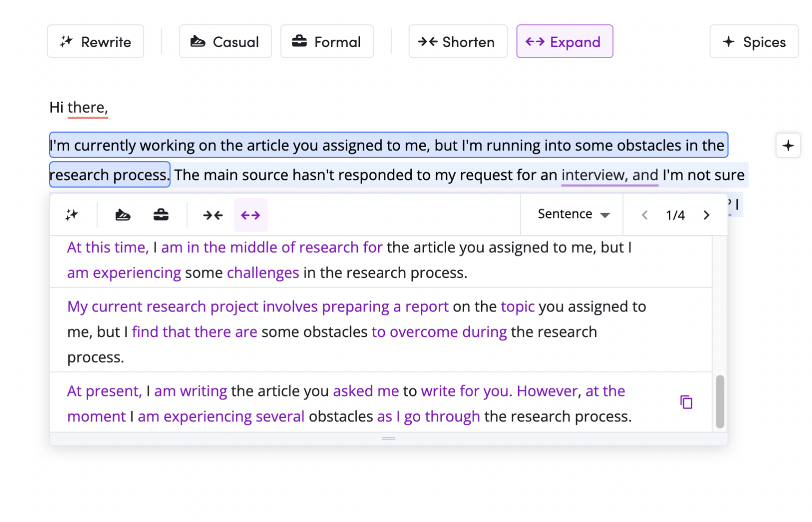Choose the Shorten arrows icon in popup toolbar
The height and width of the screenshot is (522, 812).
tap(213, 215)
